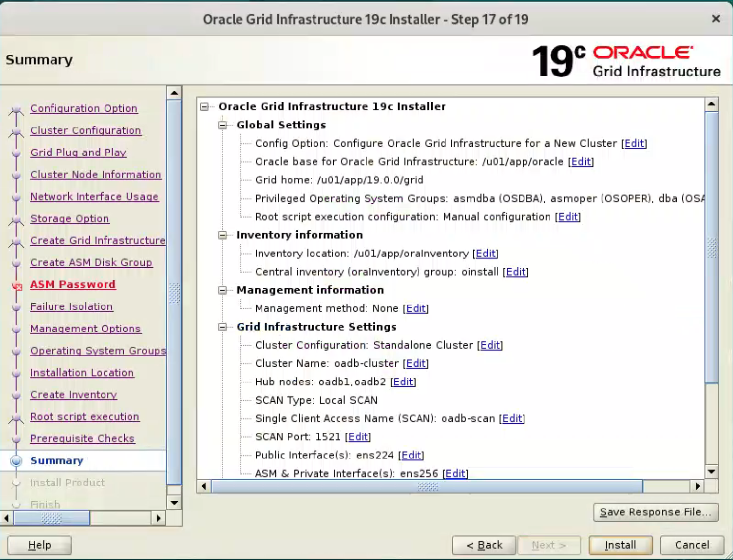Go back with the Back button
This screenshot has width=733, height=560.
click(484, 545)
